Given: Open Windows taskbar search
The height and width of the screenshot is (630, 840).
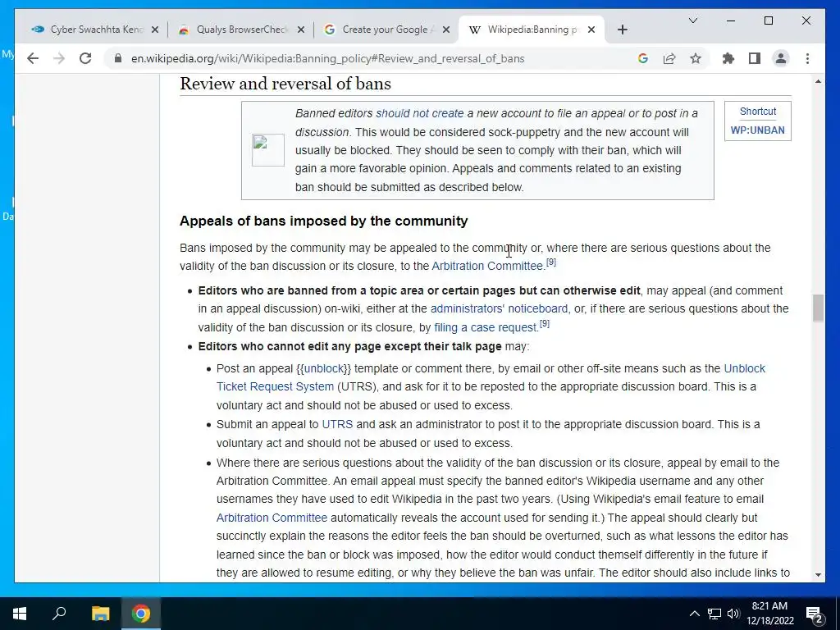Looking at the screenshot, I should 59,614.
